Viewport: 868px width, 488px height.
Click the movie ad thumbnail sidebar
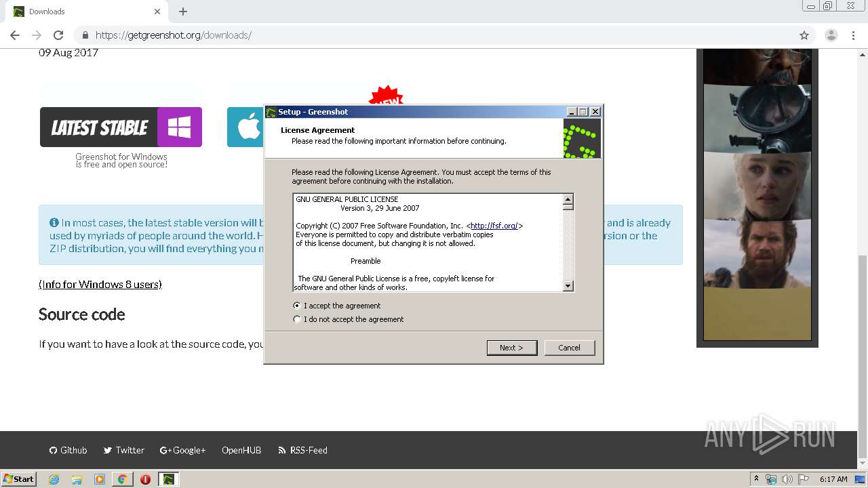757,195
